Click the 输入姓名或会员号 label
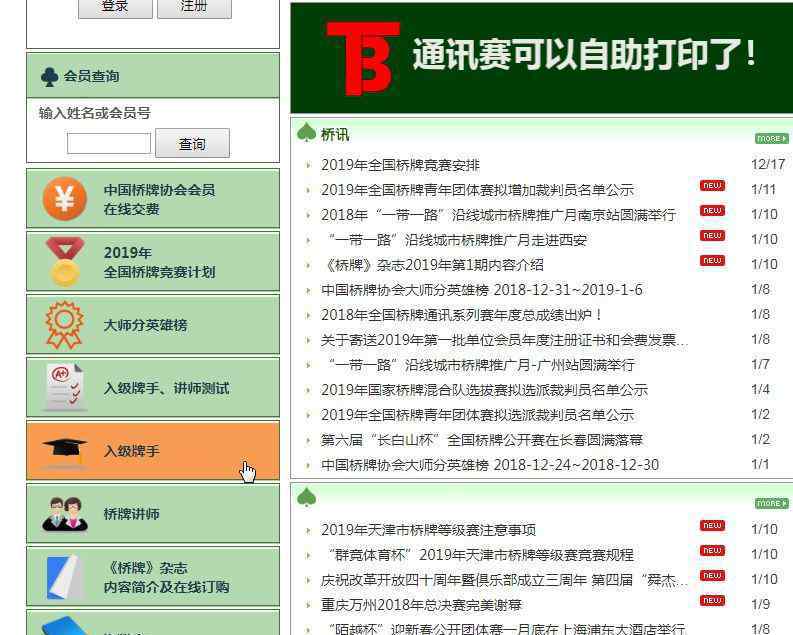Image resolution: width=793 pixels, height=635 pixels. click(95, 113)
